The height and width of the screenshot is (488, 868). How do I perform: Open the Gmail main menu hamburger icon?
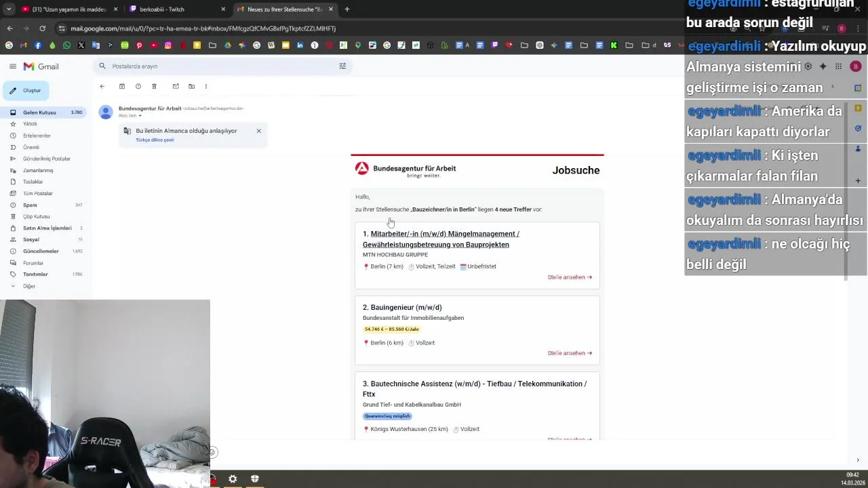pos(12,66)
